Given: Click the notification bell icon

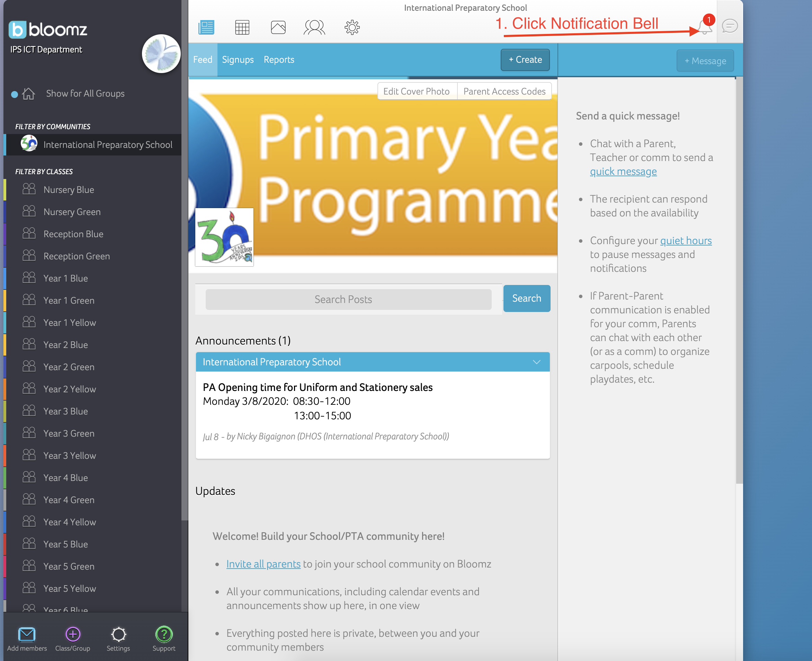Looking at the screenshot, I should click(x=705, y=27).
